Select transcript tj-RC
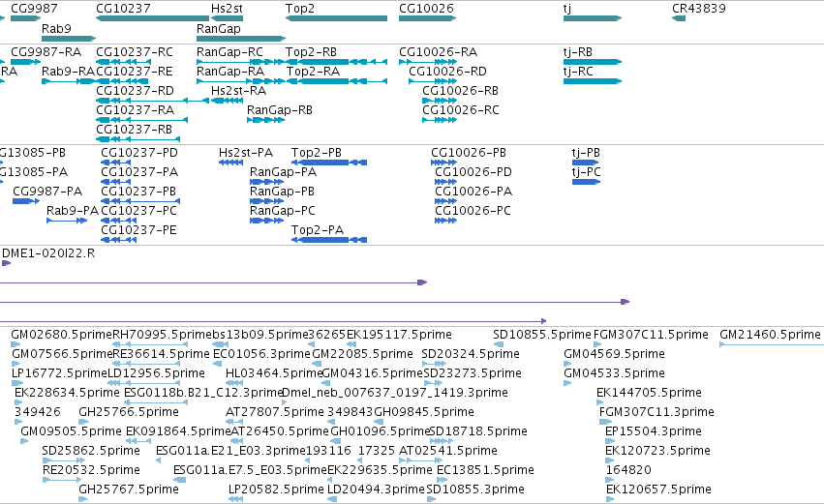The image size is (824, 504). pyautogui.click(x=593, y=81)
